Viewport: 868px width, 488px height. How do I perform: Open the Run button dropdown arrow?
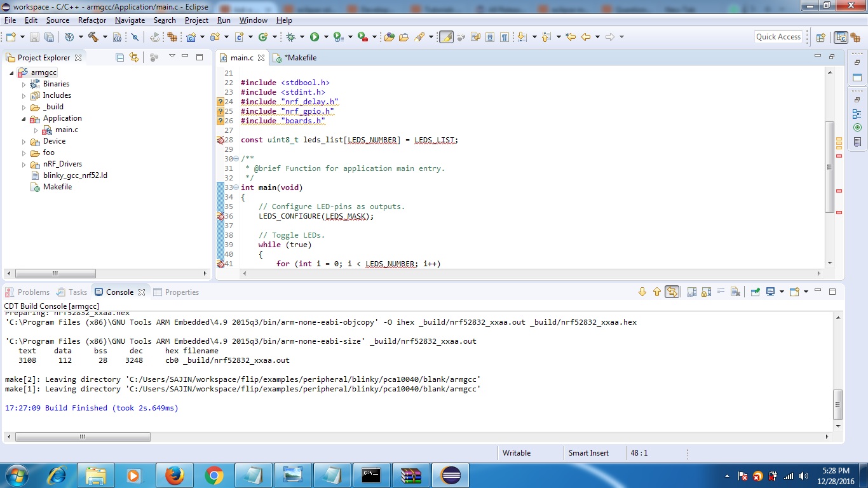[326, 37]
